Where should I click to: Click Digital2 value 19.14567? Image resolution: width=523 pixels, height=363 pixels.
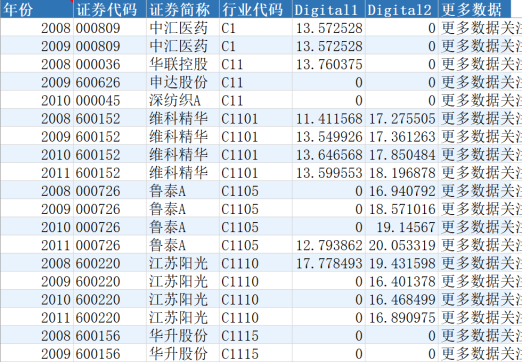point(402,227)
